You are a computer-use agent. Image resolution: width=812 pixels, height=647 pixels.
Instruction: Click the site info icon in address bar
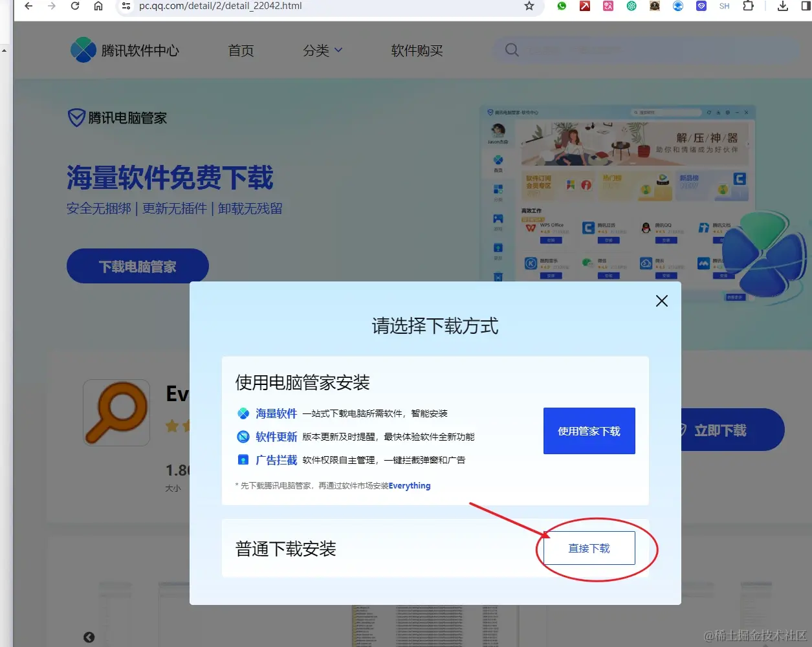pos(126,6)
